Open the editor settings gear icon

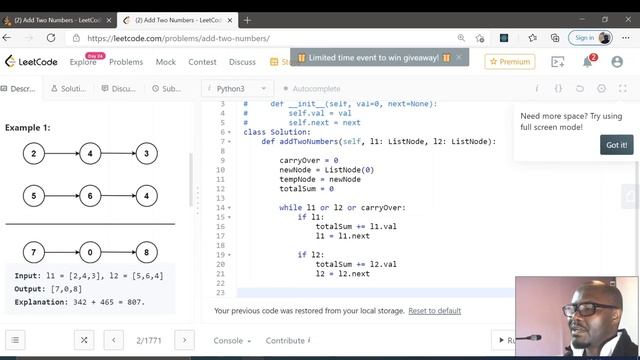601,88
